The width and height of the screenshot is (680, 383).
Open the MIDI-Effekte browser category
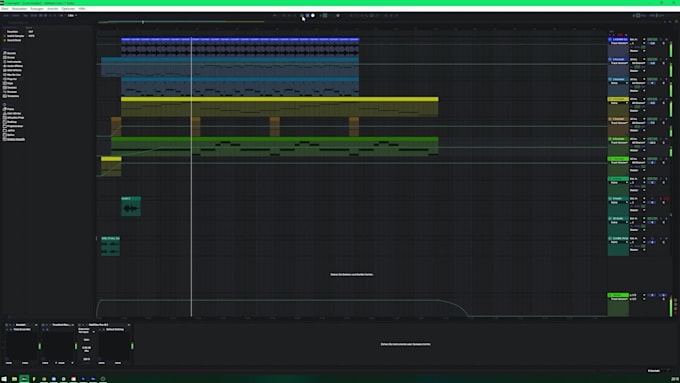tap(14, 70)
